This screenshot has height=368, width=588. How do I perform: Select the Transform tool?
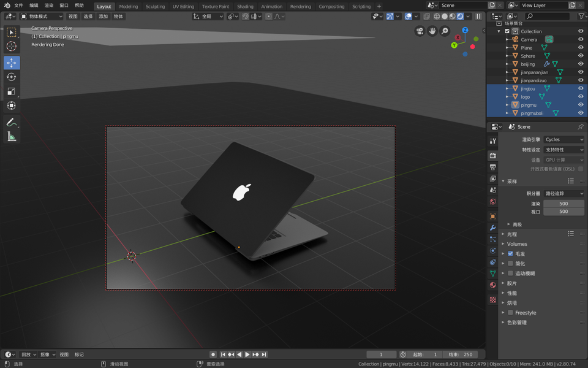(x=12, y=105)
